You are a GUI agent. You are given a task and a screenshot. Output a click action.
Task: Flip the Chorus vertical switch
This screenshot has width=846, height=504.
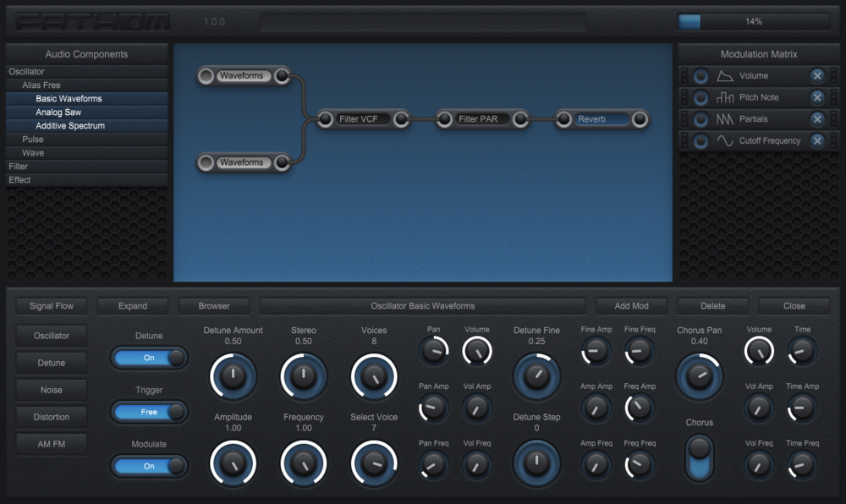click(x=700, y=457)
